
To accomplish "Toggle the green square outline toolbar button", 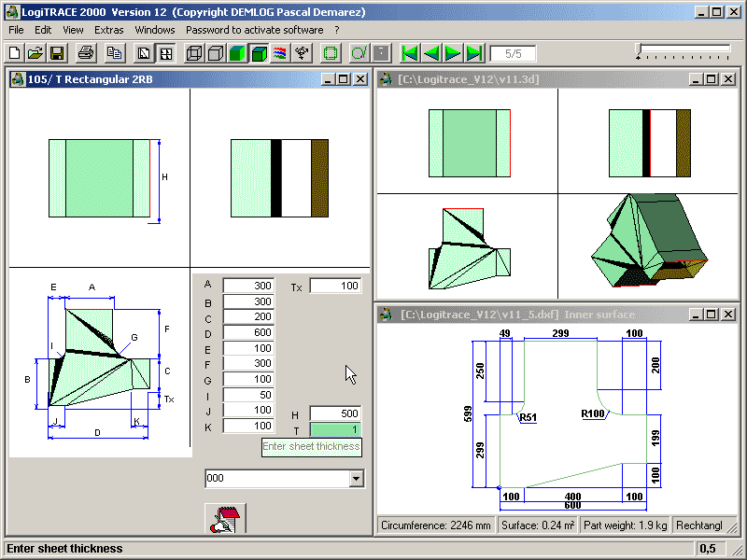I will point(330,53).
